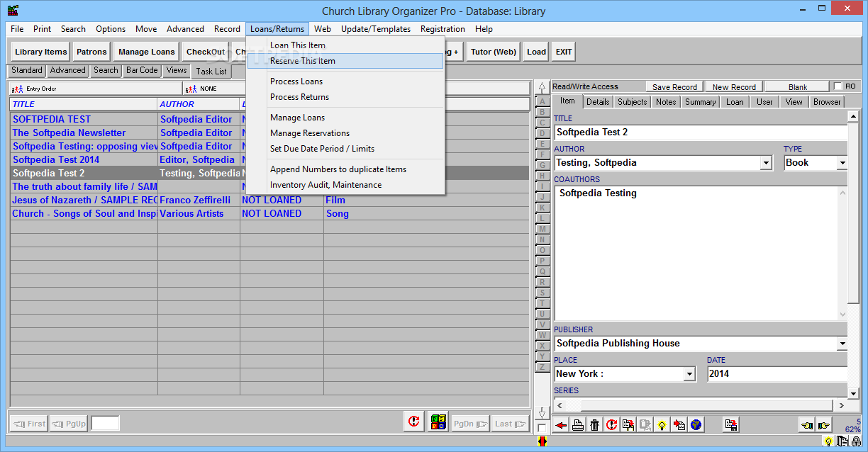Switch to the Details tab
Image resolution: width=868 pixels, height=452 pixels.
598,102
